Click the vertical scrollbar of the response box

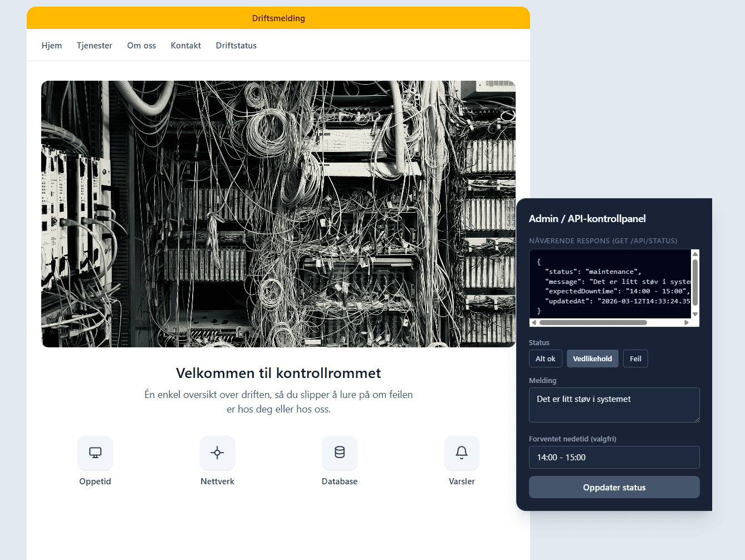click(695, 281)
